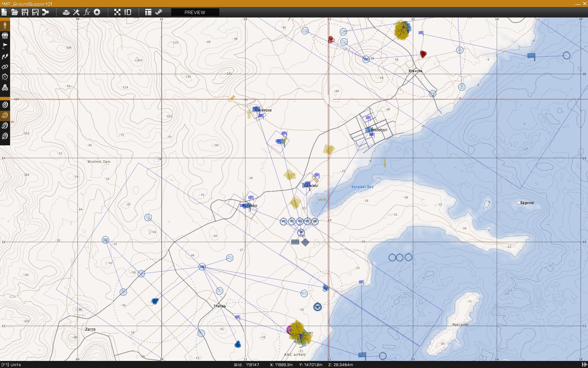588x368 pixels.
Task: Create a new mission file
Action: pos(4,12)
